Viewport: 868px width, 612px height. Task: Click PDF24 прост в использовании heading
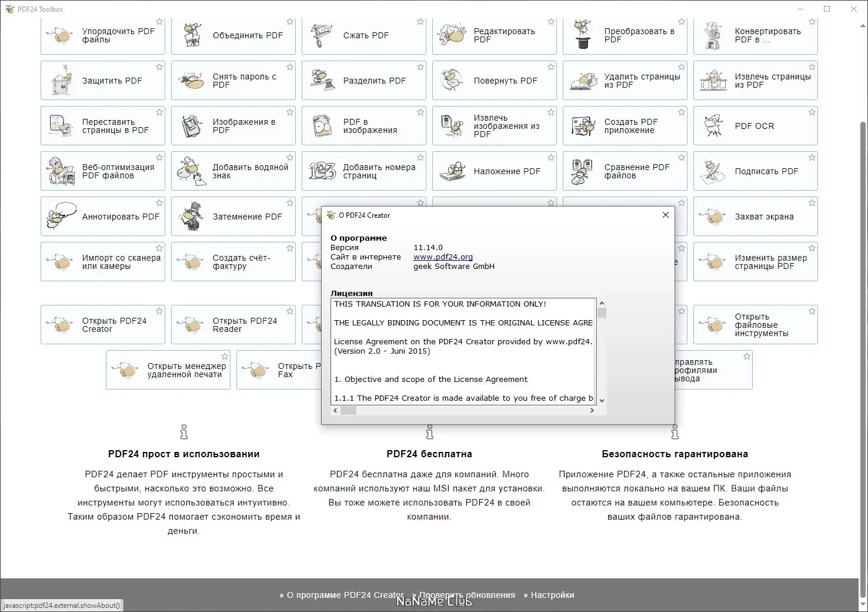point(183,454)
